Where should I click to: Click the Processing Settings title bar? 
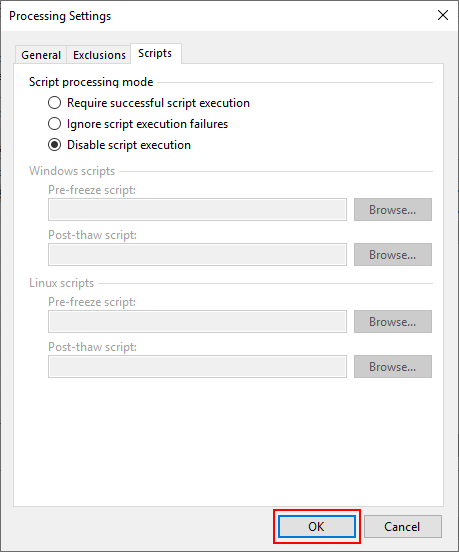click(218, 15)
